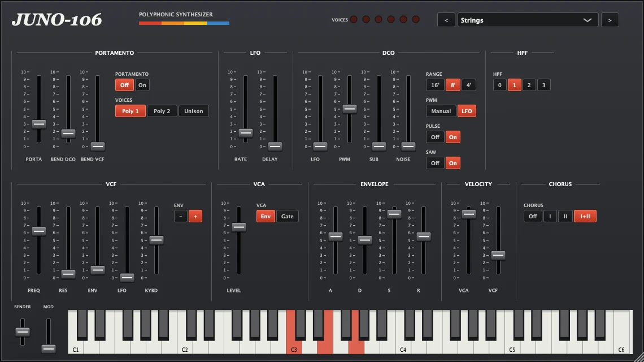644x362 pixels.
Task: Select positive VCF envelope polarity
Action: (195, 217)
